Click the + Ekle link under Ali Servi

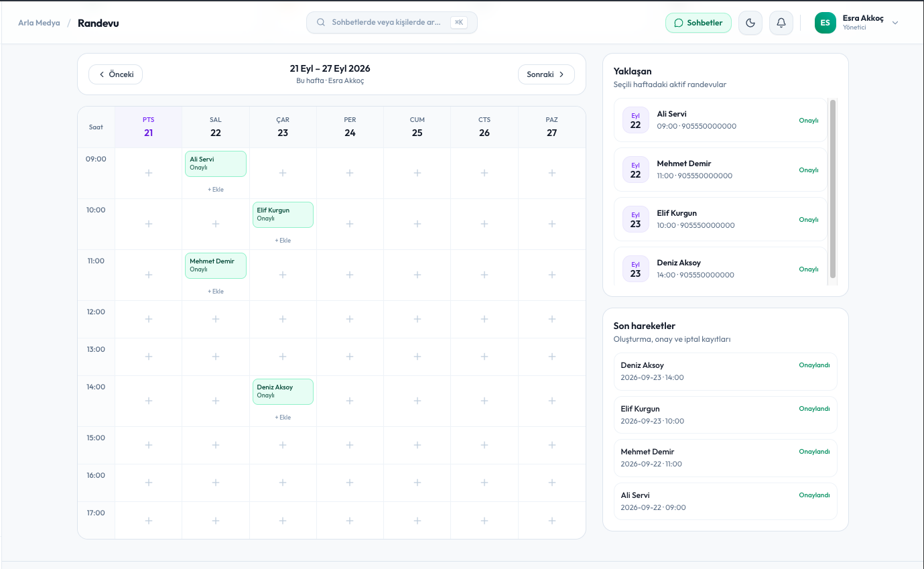[x=216, y=190]
